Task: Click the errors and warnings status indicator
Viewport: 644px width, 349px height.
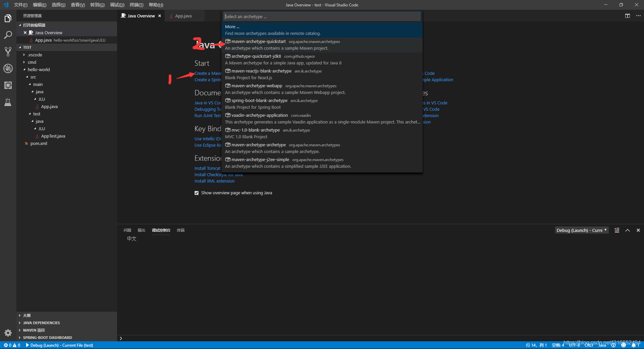Action: 12,345
